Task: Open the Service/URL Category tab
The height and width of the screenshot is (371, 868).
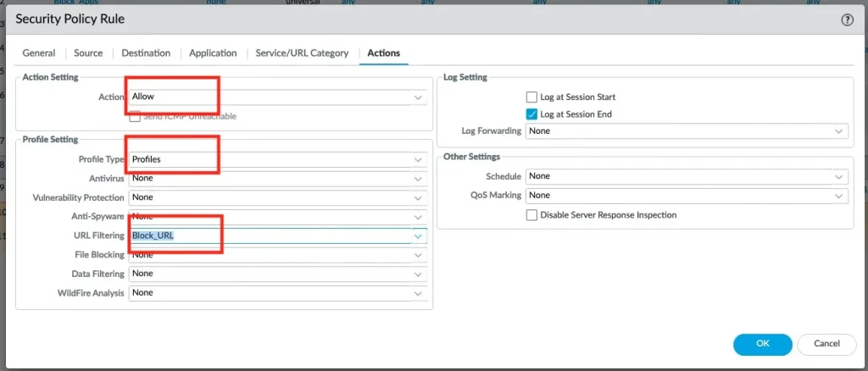Action: 302,53
